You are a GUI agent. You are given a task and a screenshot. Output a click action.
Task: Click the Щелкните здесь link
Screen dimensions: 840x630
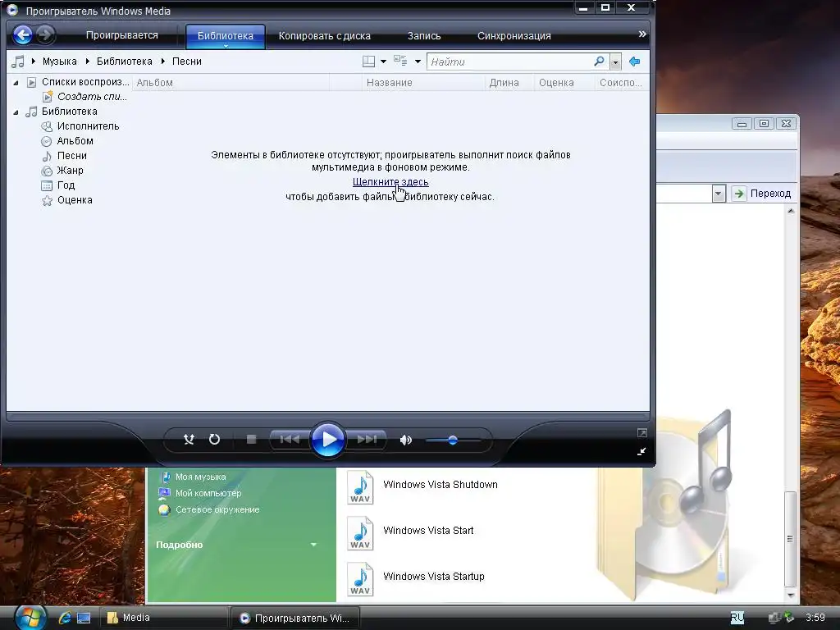click(390, 182)
